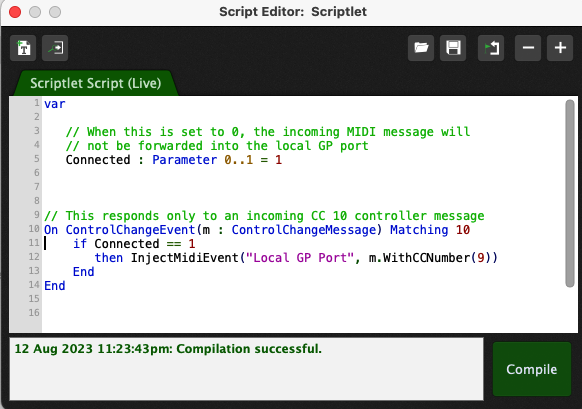The image size is (582, 409).
Task: Place the cursor on the 'var' keyword
Action: [x=55, y=104]
